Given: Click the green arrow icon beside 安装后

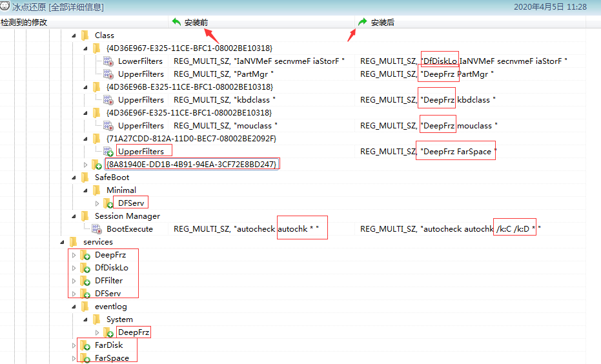Looking at the screenshot, I should click(x=363, y=22).
